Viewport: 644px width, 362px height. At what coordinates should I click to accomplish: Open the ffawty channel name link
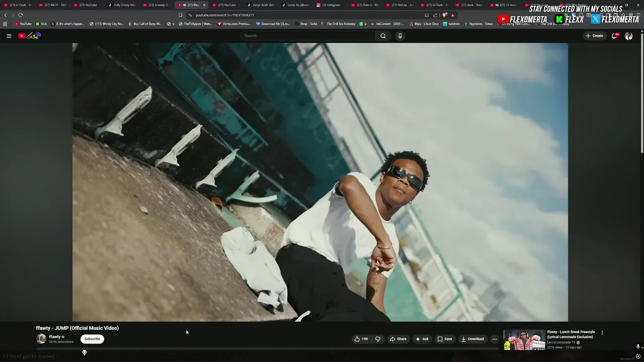point(55,337)
